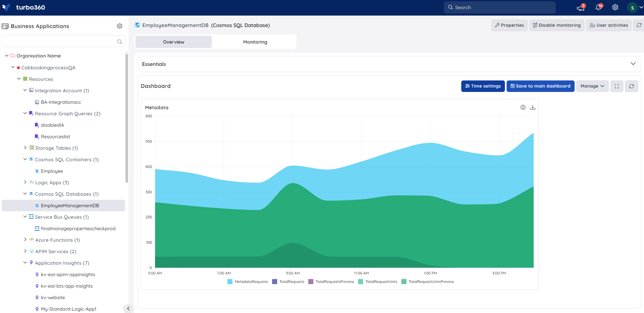
Task: Select EmployeeManagementDB in tree
Action: click(63, 206)
